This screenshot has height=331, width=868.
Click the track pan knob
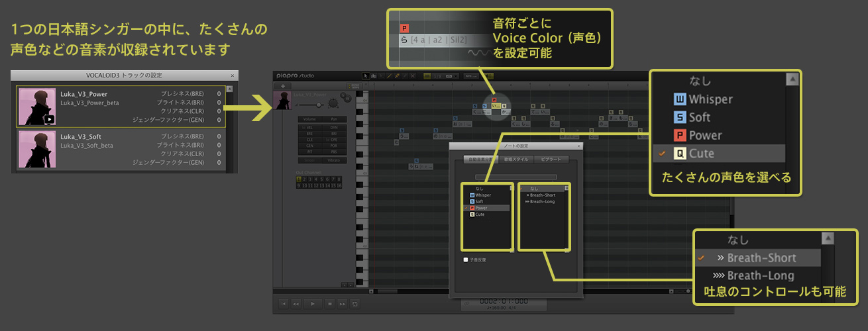coord(333,104)
